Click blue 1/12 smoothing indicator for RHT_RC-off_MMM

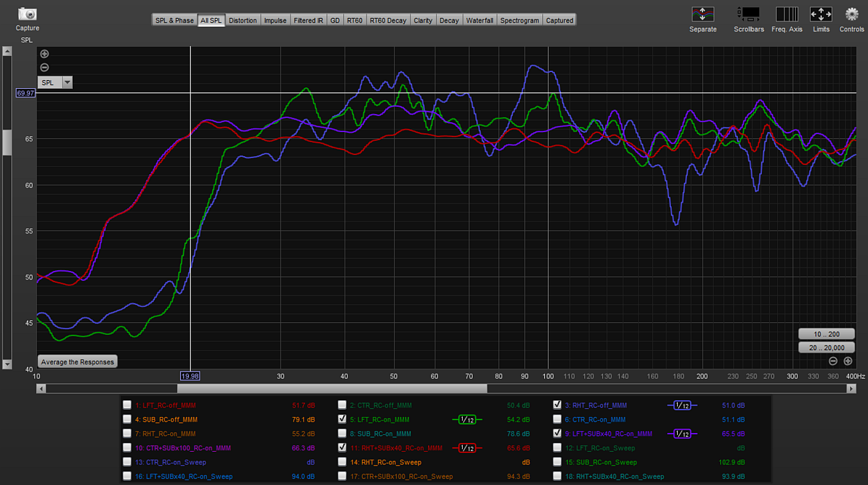click(x=682, y=405)
